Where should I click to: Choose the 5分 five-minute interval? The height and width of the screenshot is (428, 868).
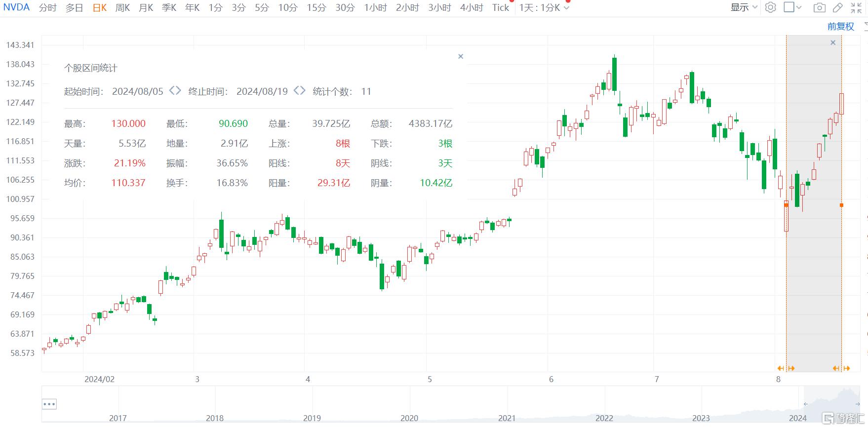click(x=262, y=7)
